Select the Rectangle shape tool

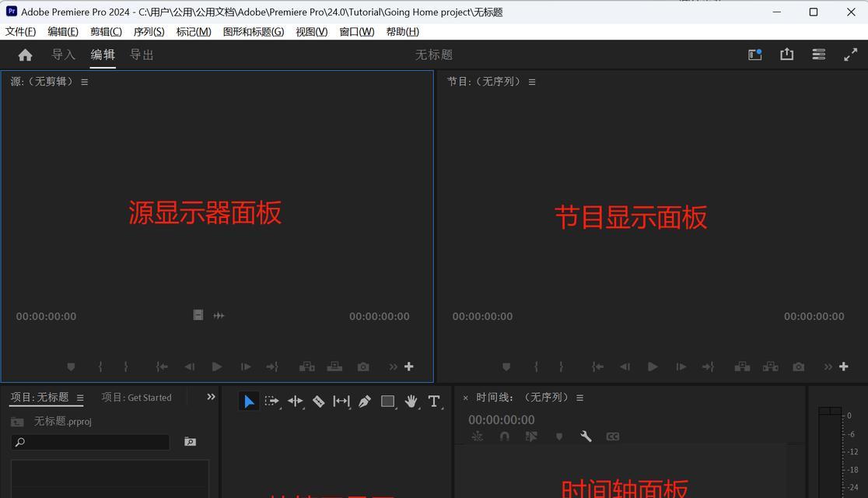(387, 401)
